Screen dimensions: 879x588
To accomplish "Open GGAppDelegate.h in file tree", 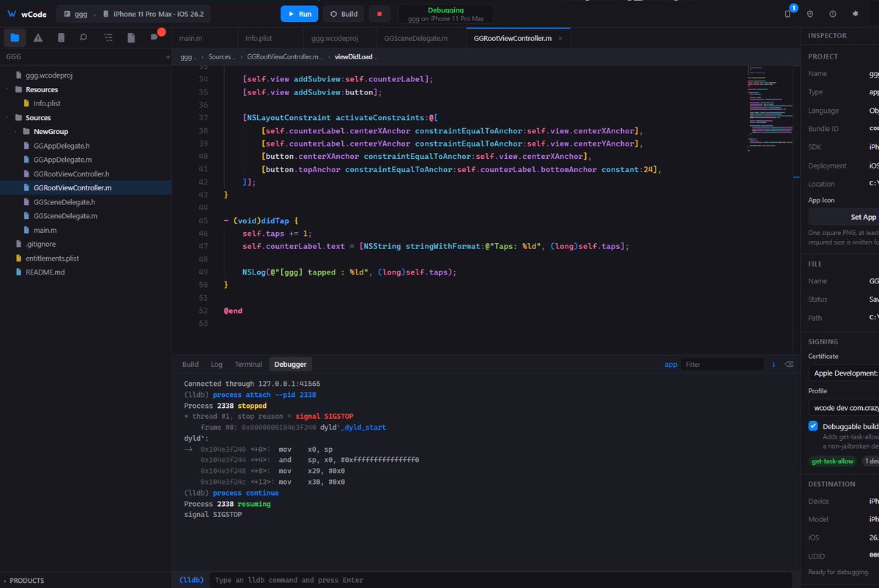I will point(62,146).
